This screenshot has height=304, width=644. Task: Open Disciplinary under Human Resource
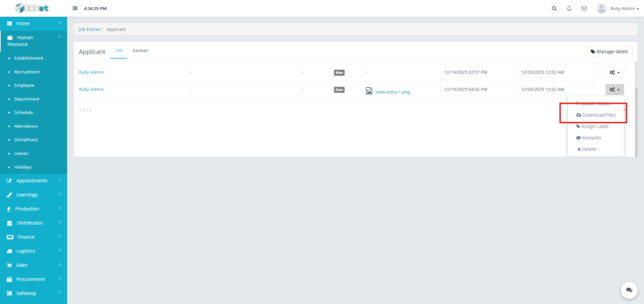point(26,140)
